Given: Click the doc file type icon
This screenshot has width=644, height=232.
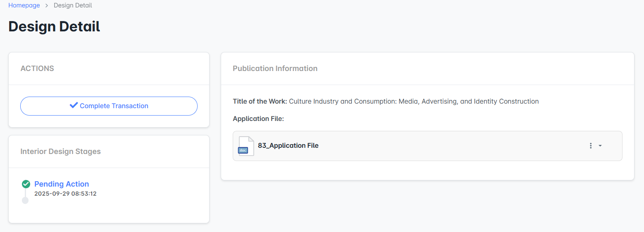Looking at the screenshot, I should tap(246, 146).
